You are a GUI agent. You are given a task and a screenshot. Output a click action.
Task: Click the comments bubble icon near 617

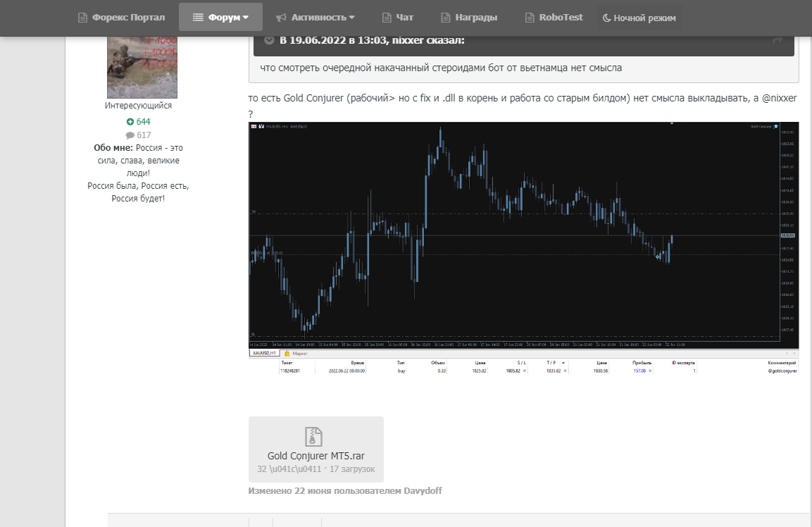pyautogui.click(x=130, y=135)
